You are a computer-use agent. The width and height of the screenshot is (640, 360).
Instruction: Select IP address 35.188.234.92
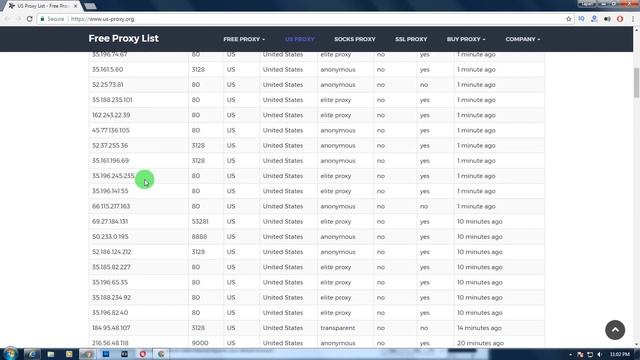pos(111,298)
